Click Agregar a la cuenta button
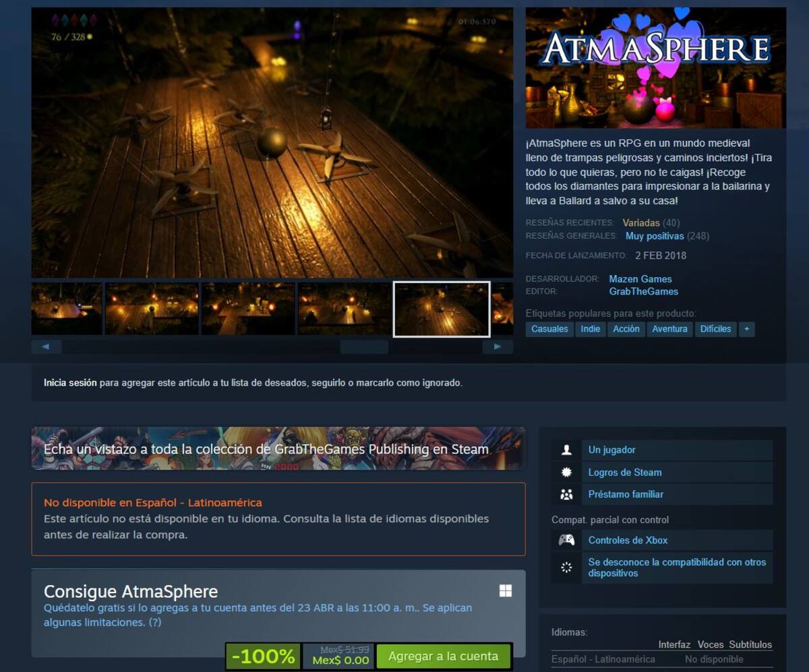The width and height of the screenshot is (809, 672). click(x=443, y=656)
